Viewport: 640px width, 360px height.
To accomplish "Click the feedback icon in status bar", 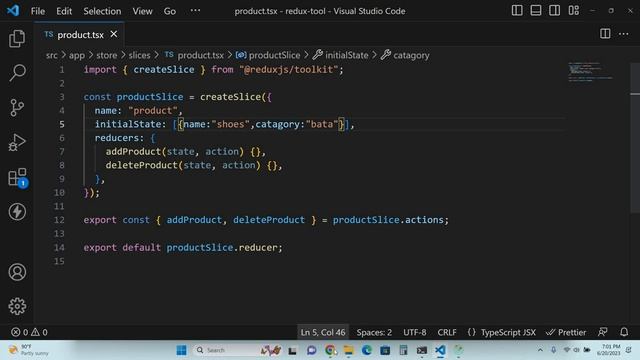I will pyautogui.click(x=602, y=332).
